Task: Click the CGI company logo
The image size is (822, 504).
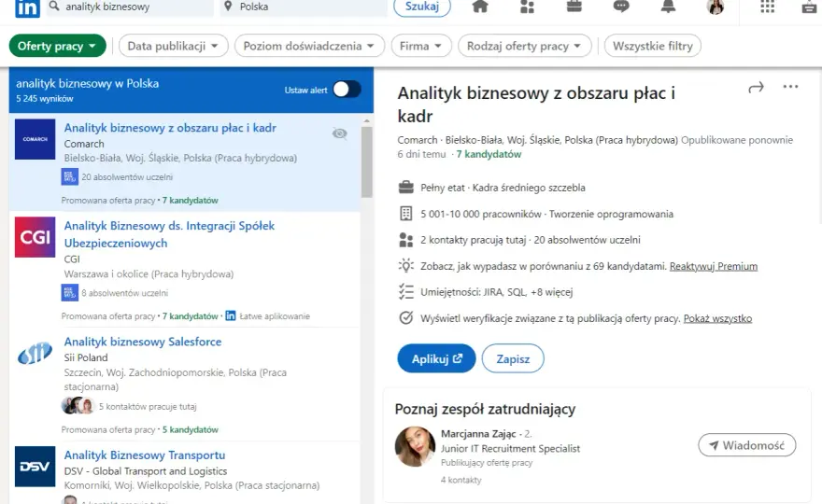Action: coord(35,237)
